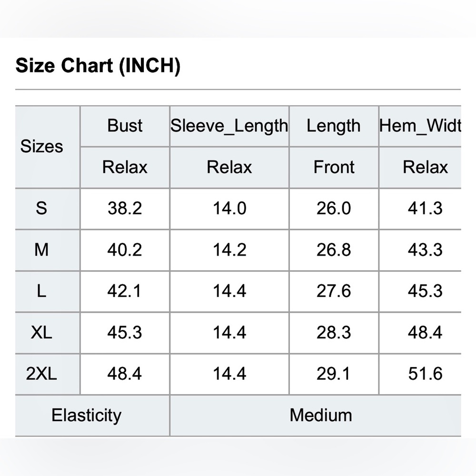This screenshot has height=476, width=476.
Task: Click the Bust column header
Action: [x=125, y=125]
